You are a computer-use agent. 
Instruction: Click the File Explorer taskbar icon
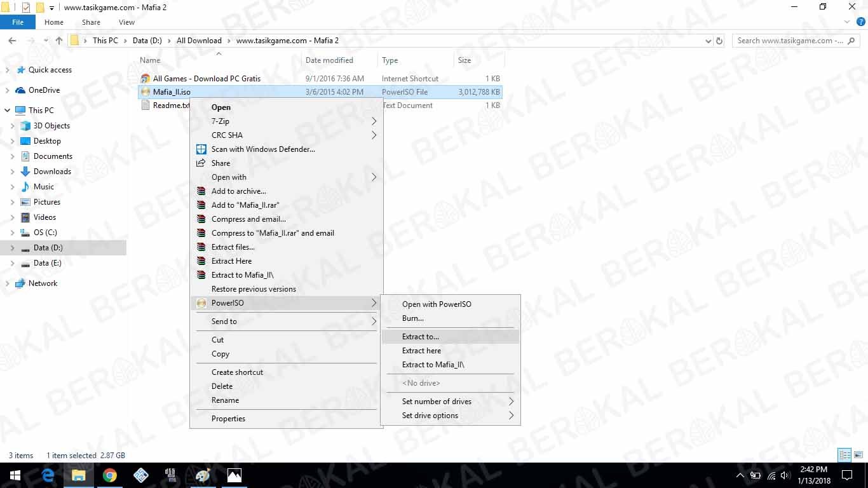(x=79, y=475)
